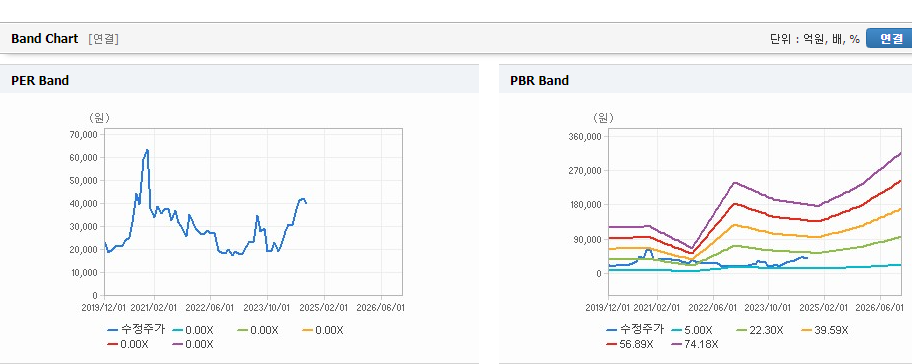Toggle the 74.18X series in PBR legend

click(x=695, y=344)
